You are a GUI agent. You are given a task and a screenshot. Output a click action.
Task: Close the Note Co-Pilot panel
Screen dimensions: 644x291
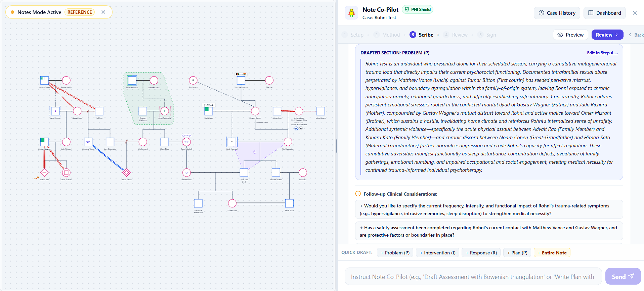[x=635, y=13]
